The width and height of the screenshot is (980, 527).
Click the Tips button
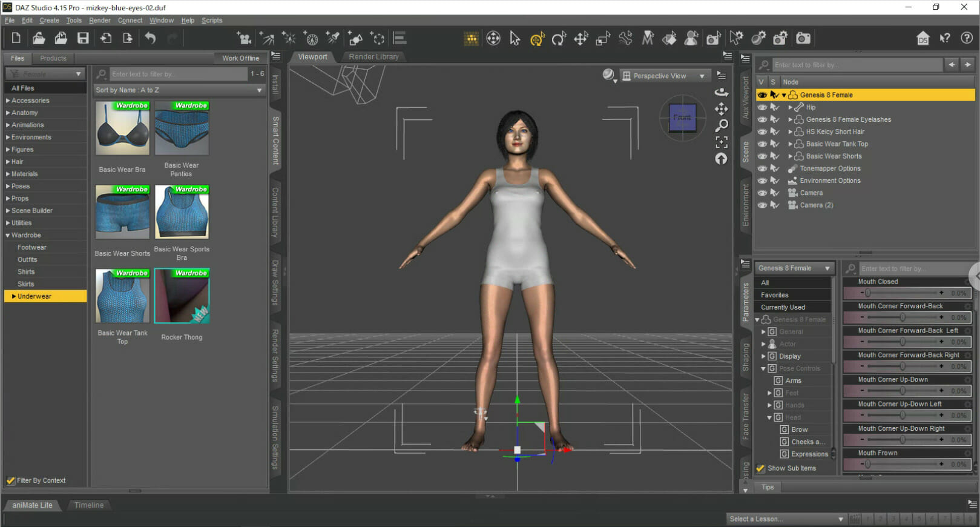pos(768,487)
